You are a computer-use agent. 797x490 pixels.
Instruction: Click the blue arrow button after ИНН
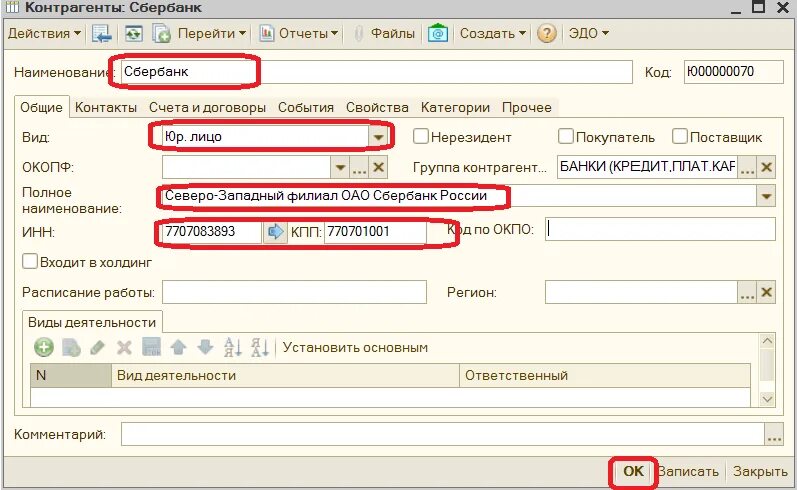[x=275, y=232]
